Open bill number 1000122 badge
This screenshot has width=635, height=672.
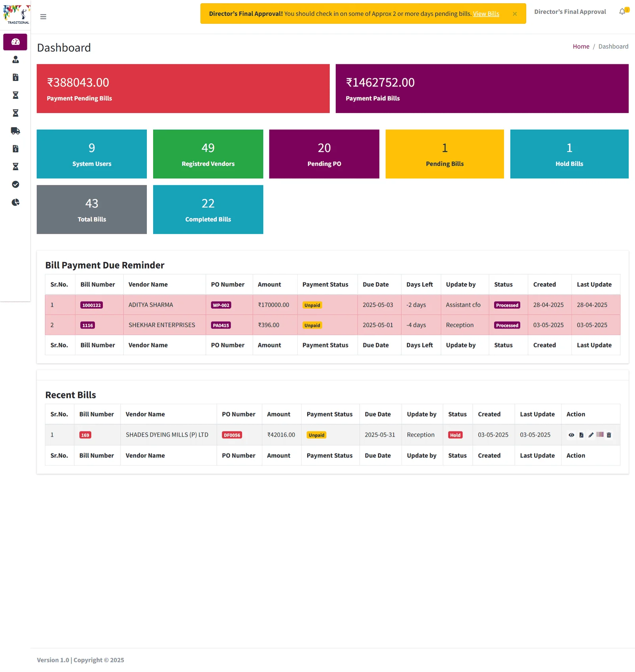coord(92,305)
